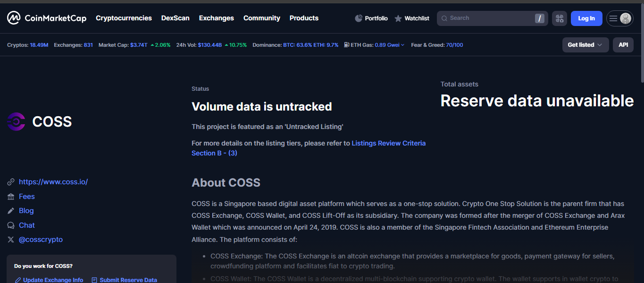This screenshot has width=644, height=283.
Task: Click the COSS exchange logo
Action: [x=16, y=121]
